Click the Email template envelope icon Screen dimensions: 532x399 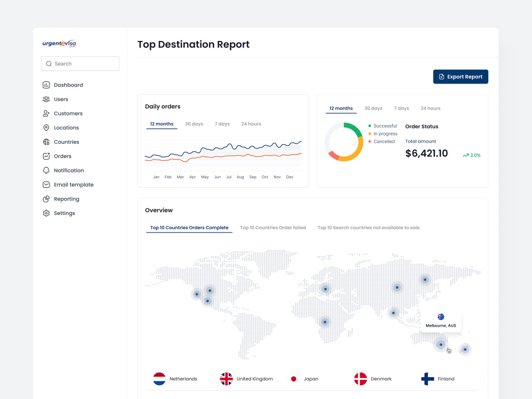coord(46,185)
